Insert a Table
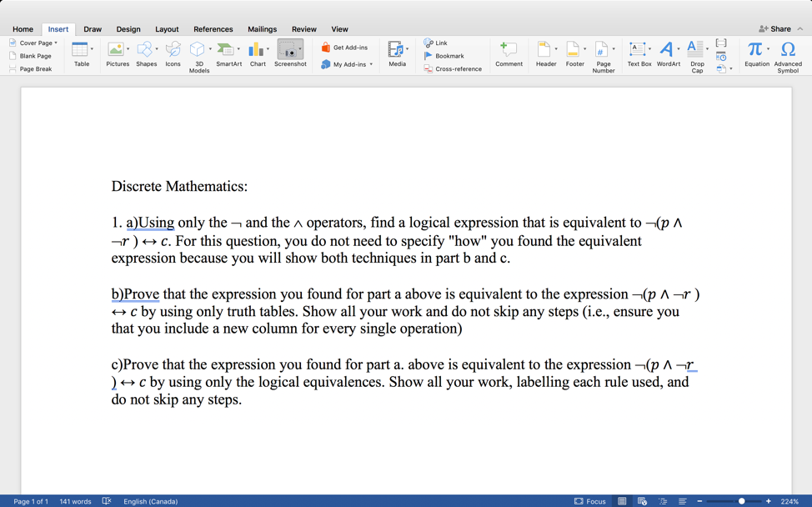This screenshot has width=812, height=507. 81,53
